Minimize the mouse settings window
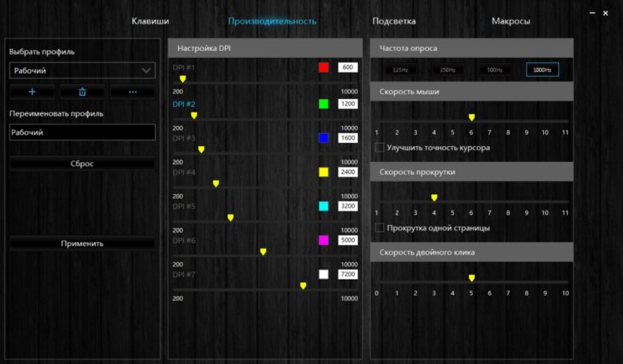The height and width of the screenshot is (364, 623). pyautogui.click(x=593, y=13)
